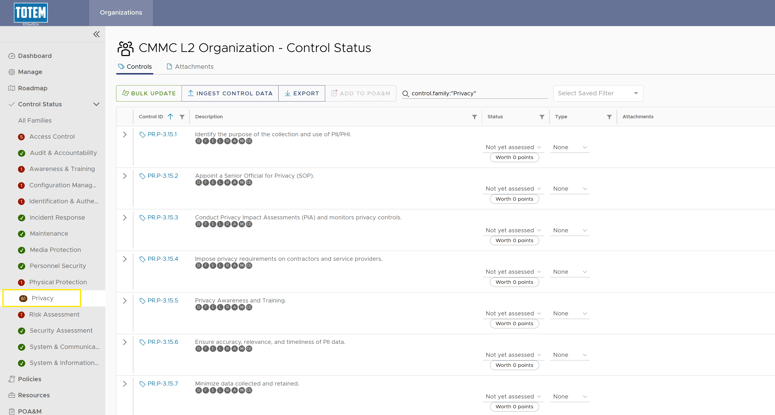The image size is (775, 415).
Task: Click Add to POA&M button
Action: pos(361,93)
